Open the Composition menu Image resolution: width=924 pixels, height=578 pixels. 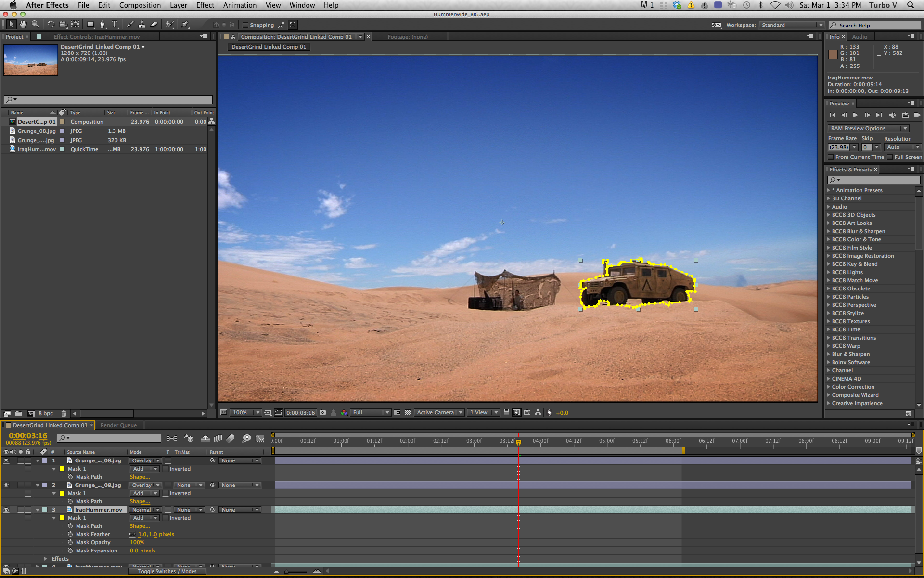(x=140, y=5)
